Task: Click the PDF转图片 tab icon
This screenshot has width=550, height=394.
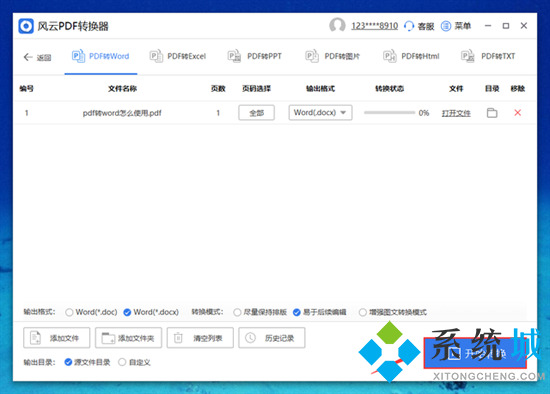Action: tap(312, 56)
